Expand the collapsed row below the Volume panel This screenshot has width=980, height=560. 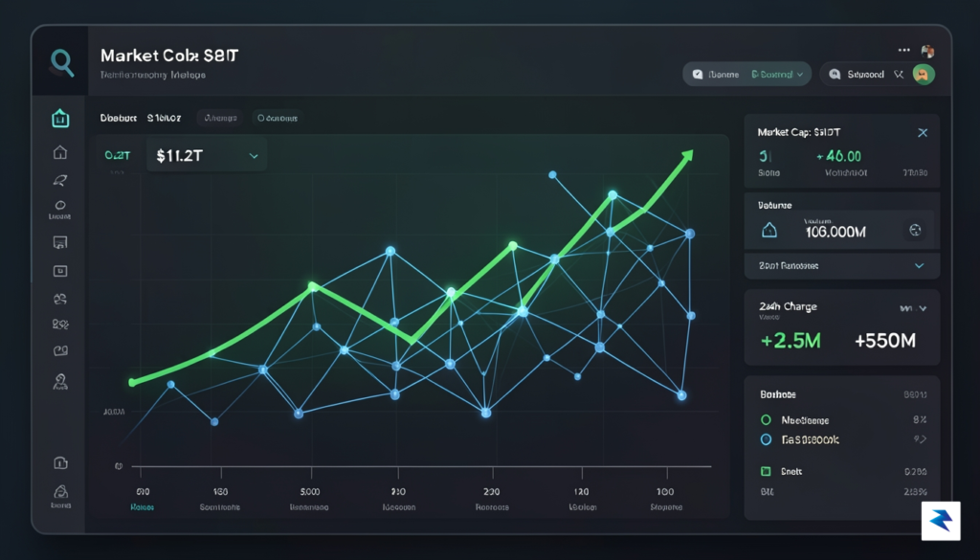pos(842,265)
